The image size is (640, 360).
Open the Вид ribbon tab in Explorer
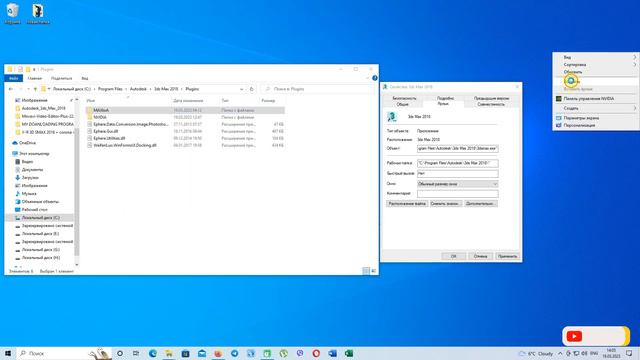point(84,78)
